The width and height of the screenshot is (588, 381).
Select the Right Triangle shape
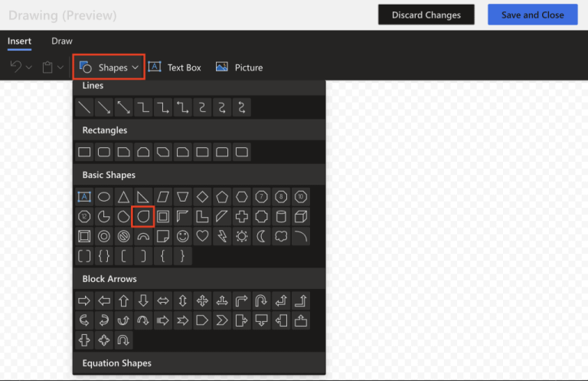(x=143, y=197)
